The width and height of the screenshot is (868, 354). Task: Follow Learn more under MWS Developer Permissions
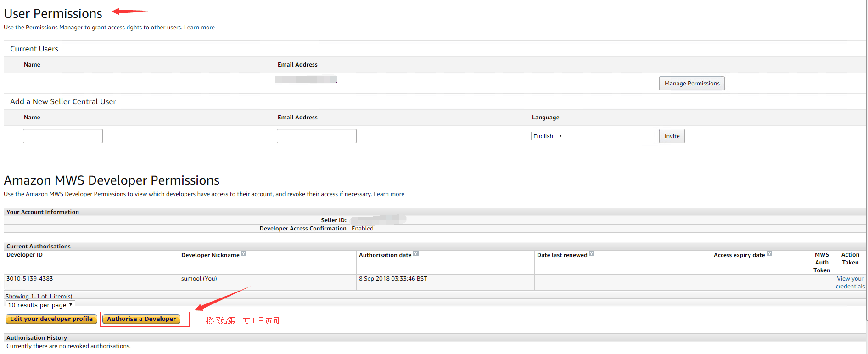[389, 194]
